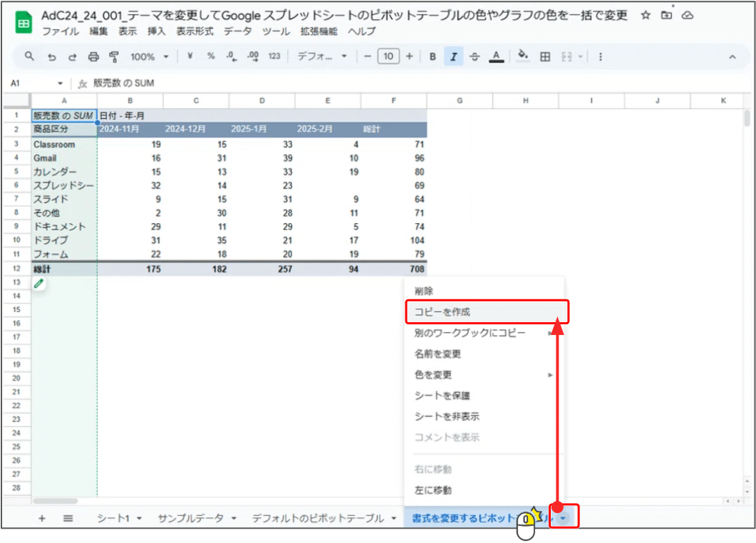Open デフォルトのピボットテーブル tab dropdown arrow
Screen dimensions: 756x543
(x=394, y=519)
